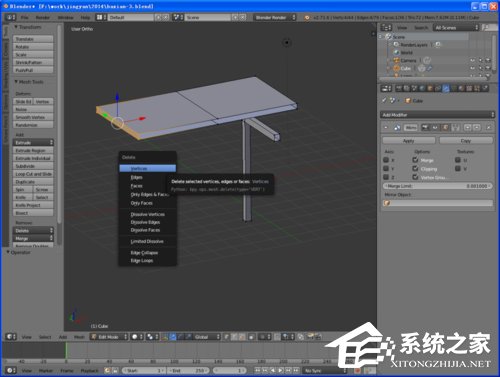Toggle the Vertex Groups checkbox
The width and height of the screenshot is (500, 377).
click(415, 177)
